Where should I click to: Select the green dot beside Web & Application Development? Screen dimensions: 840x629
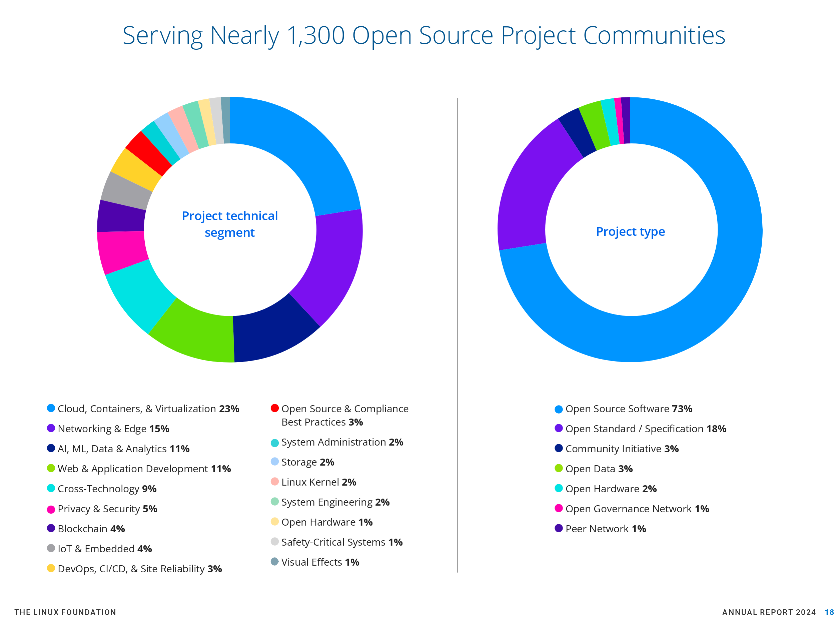(x=51, y=468)
